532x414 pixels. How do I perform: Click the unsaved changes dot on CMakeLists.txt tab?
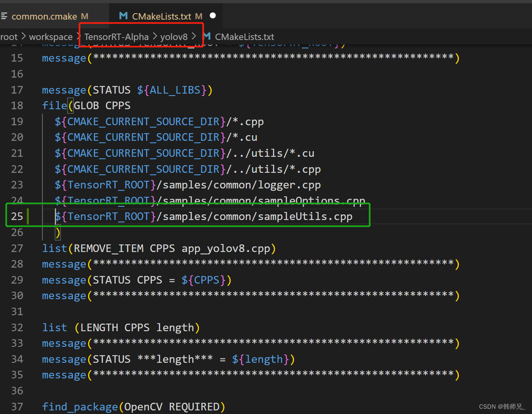[213, 16]
